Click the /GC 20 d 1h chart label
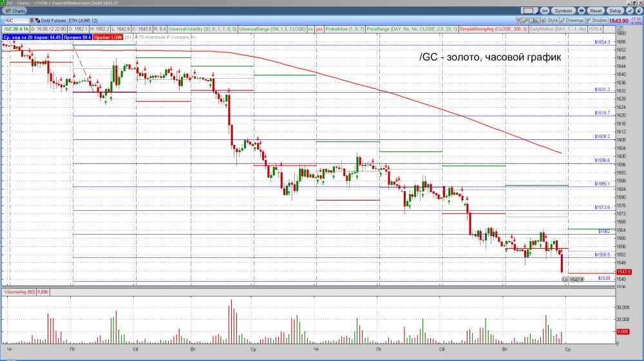The width and height of the screenshot is (644, 361). pyautogui.click(x=17, y=29)
